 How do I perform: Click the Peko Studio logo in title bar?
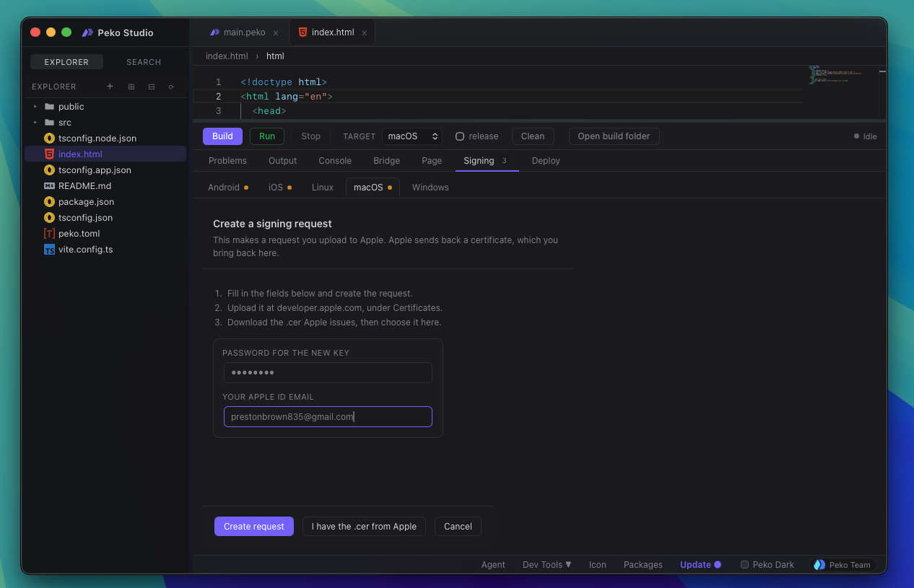(87, 32)
